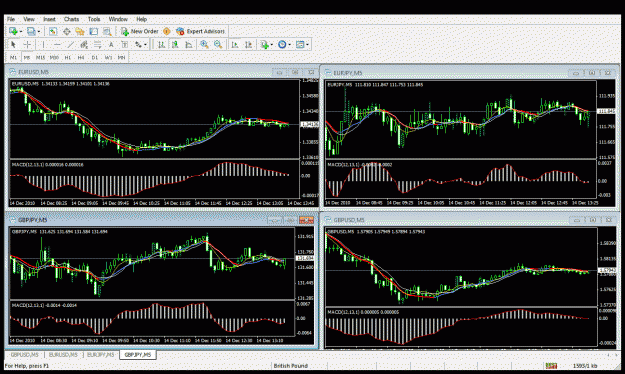Select the Text Label tool
Viewport: 625px width, 374px height.
(124, 45)
